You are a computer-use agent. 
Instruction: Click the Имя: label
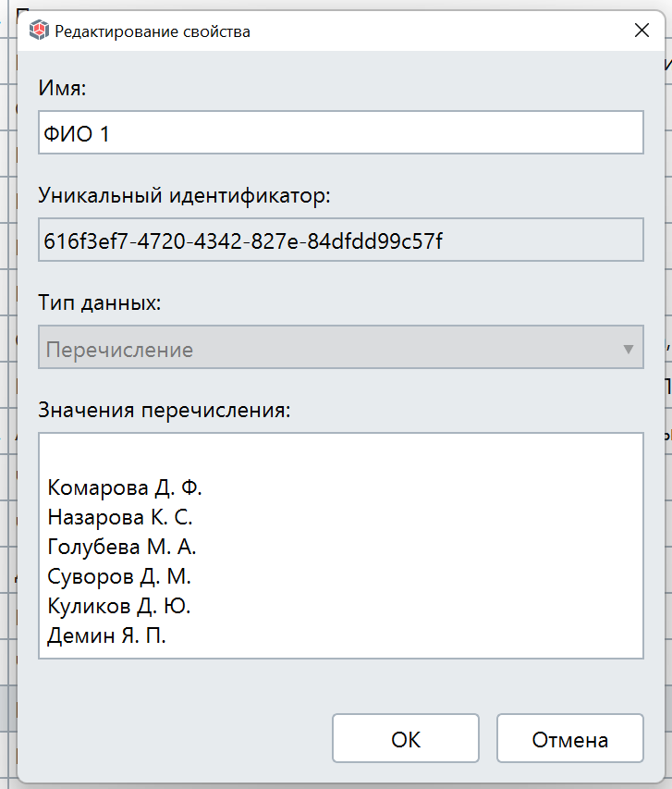point(62,88)
